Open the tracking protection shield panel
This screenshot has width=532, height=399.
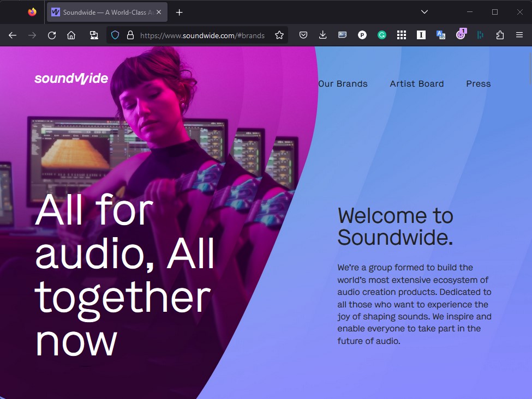115,35
